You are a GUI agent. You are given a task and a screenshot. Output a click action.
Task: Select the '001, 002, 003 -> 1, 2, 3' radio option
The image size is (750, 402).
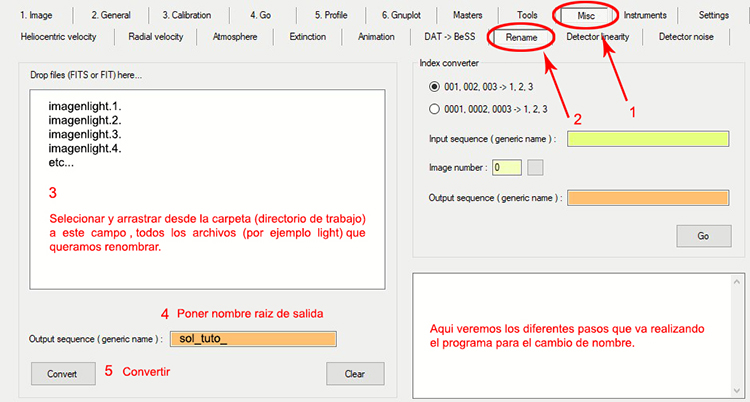434,87
